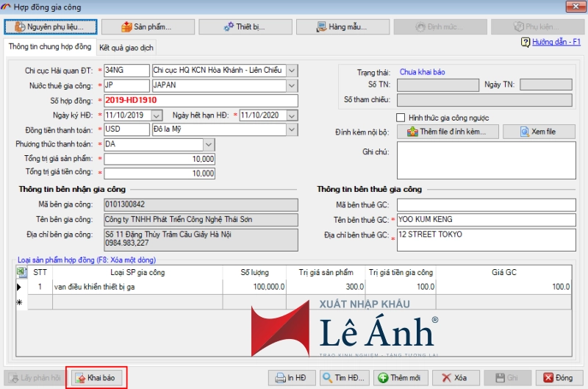The height and width of the screenshot is (389, 588).
Task: Delete contract using Xóa button
Action: point(455,378)
